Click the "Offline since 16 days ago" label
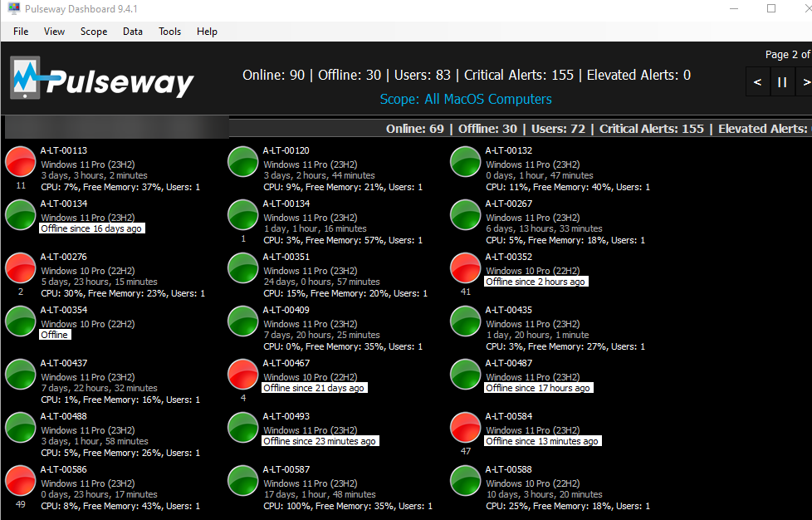Viewport: 812px width, 520px height. [91, 228]
